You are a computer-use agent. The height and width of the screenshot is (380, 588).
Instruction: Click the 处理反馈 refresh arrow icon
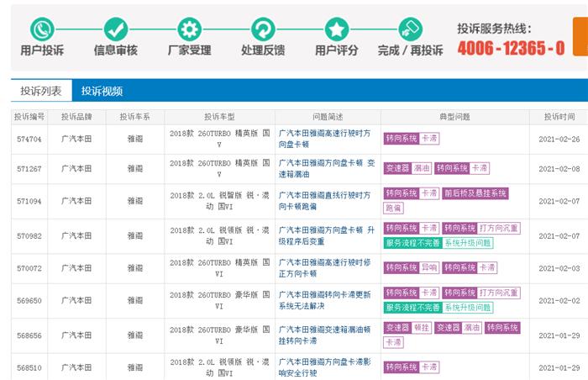click(263, 29)
